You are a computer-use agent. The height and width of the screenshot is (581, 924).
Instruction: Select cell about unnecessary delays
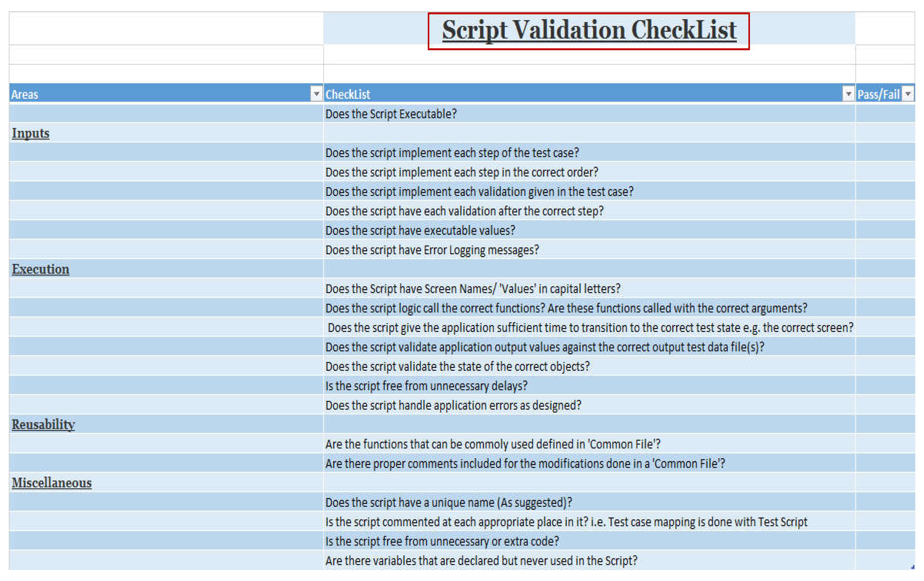[x=426, y=386]
